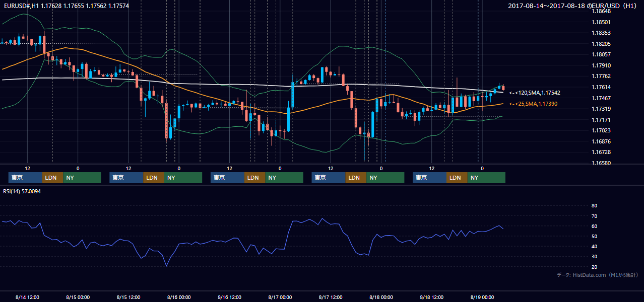Pick the 1.18205 price axis value
644x302 pixels.
click(601, 44)
